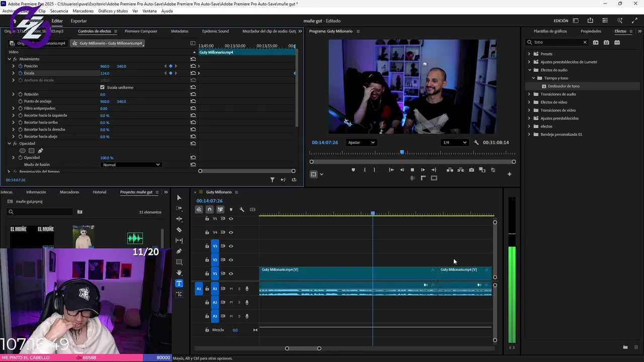This screenshot has width=644, height=362.
Task: Export a frame with the camera icon
Action: pos(471,170)
